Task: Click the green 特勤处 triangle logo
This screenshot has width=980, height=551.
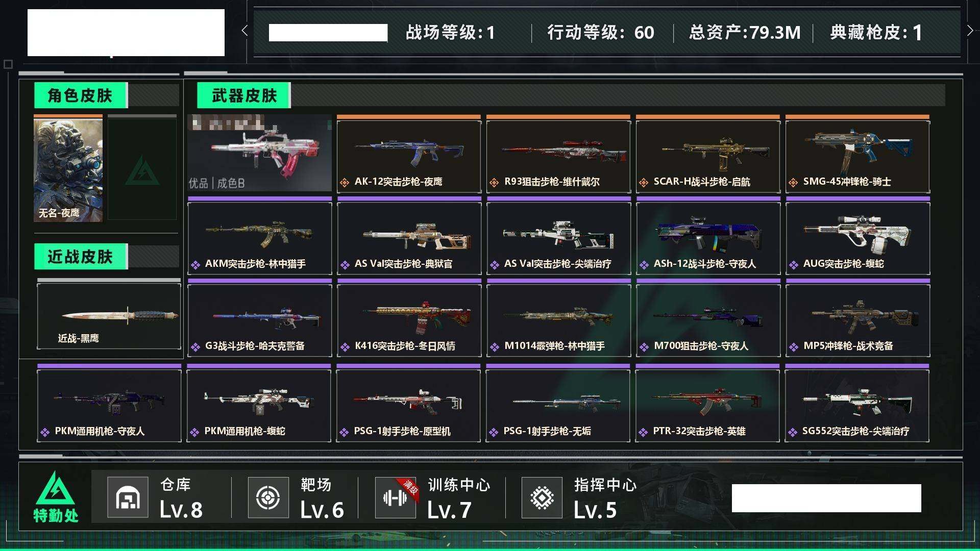Action: pos(55,488)
